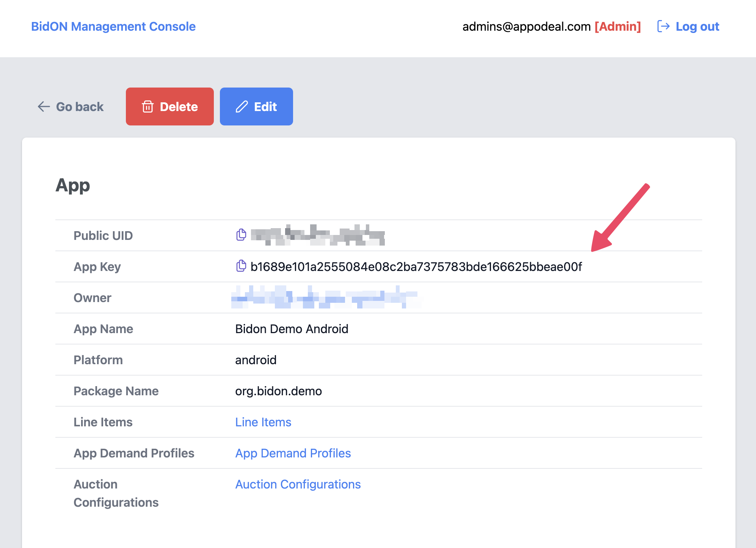The height and width of the screenshot is (548, 756).
Task: Click the 'org.bidon.demo' package name value
Action: (x=279, y=391)
